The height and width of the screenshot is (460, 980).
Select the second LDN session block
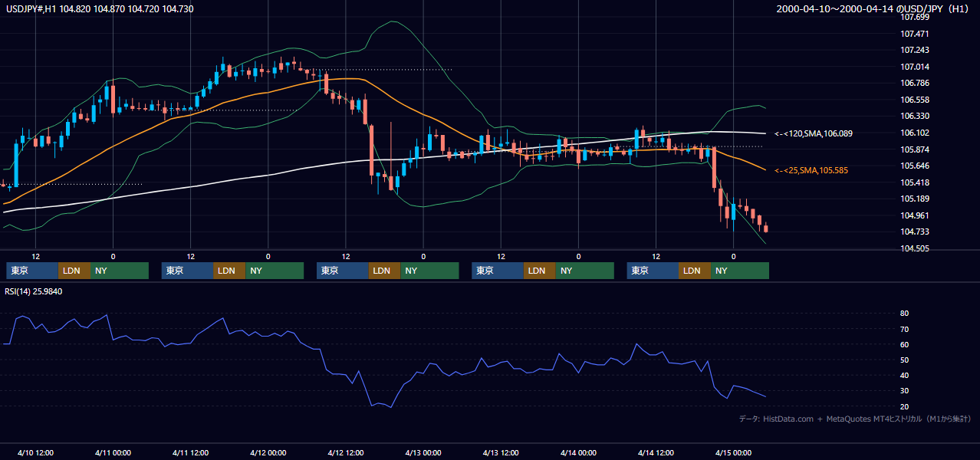click(229, 271)
